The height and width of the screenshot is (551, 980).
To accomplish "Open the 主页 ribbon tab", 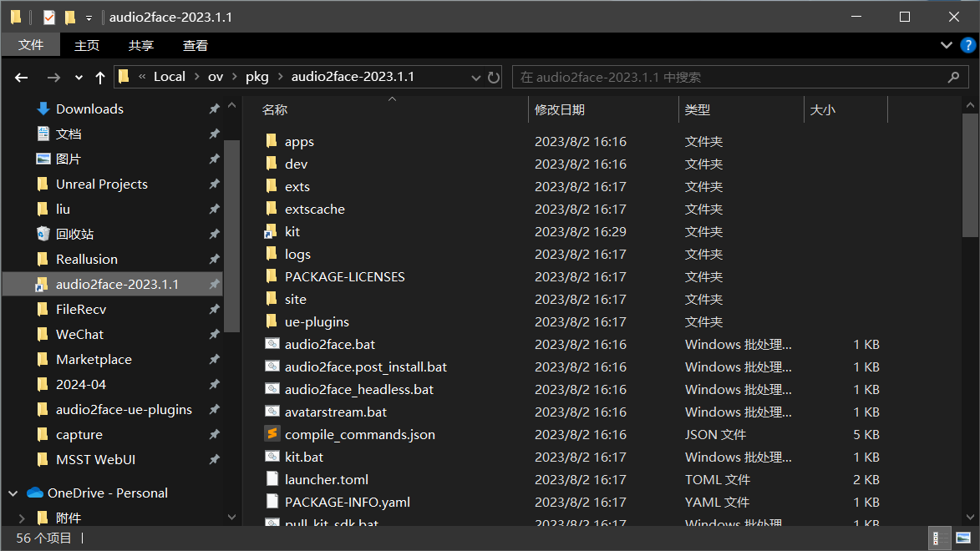I will click(87, 46).
